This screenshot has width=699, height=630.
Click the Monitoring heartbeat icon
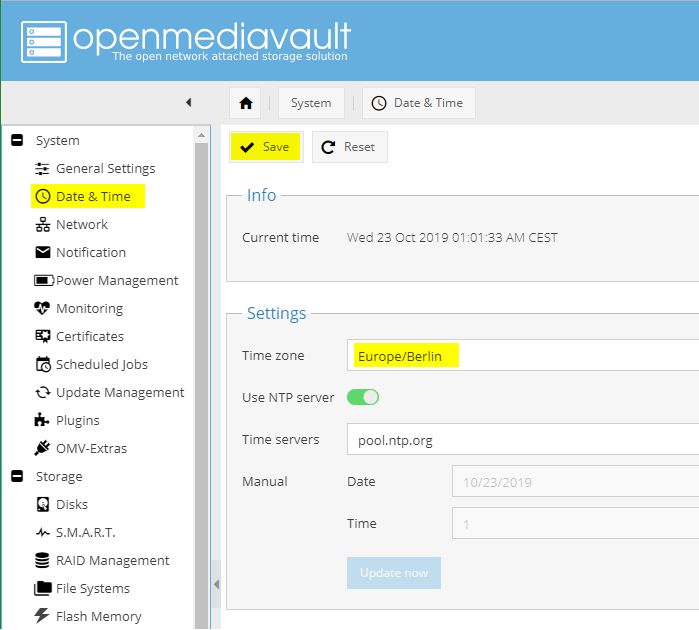click(x=42, y=308)
